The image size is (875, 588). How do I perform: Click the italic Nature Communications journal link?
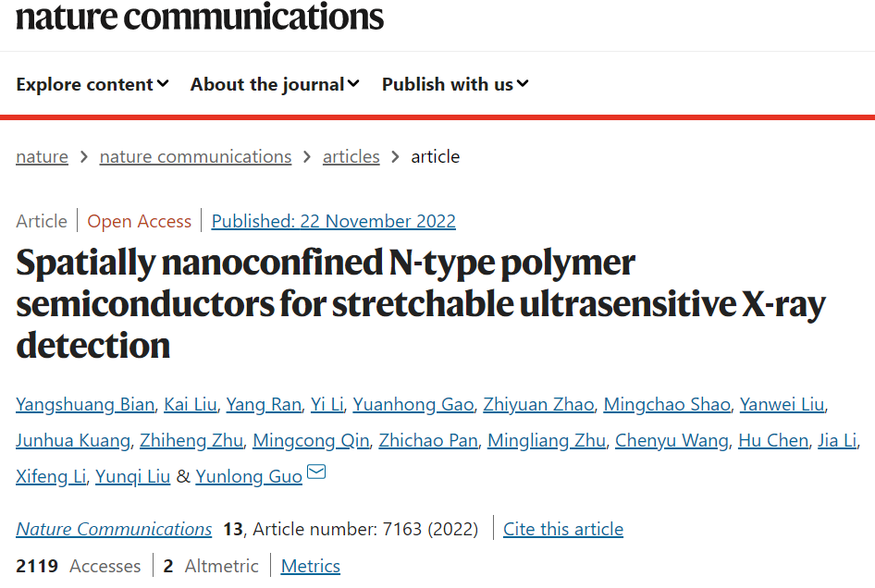pyautogui.click(x=114, y=529)
